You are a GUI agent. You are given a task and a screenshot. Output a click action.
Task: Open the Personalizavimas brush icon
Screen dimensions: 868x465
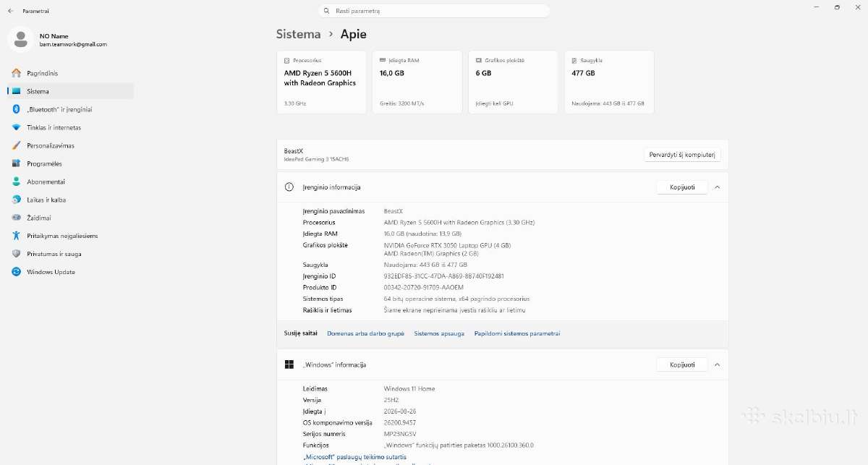pos(16,145)
